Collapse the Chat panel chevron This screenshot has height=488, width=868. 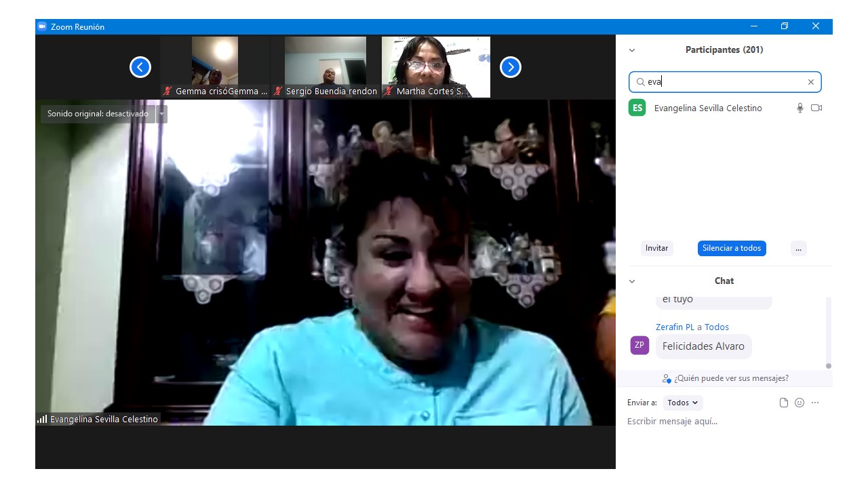[x=632, y=281]
